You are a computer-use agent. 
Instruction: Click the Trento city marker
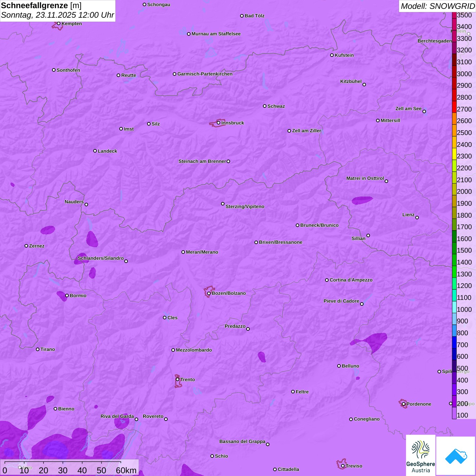coord(177,379)
